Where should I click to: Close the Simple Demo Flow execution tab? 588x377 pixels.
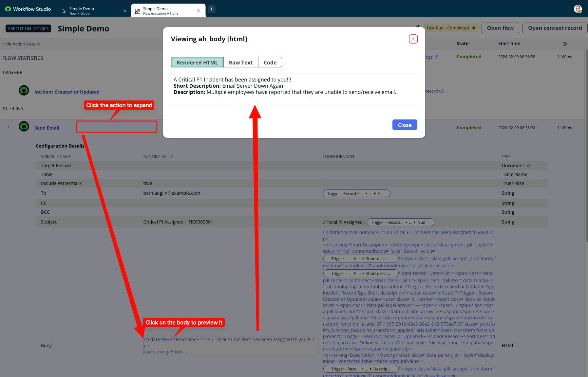[x=199, y=11]
